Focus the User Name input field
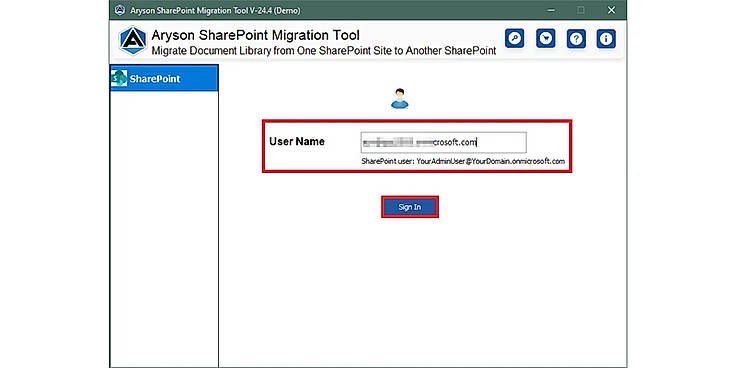The image size is (736, 368). tap(443, 142)
